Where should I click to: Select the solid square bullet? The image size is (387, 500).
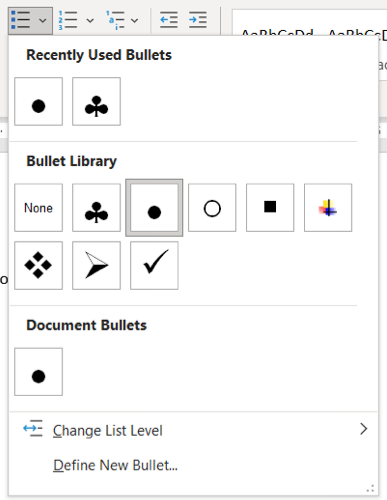270,207
